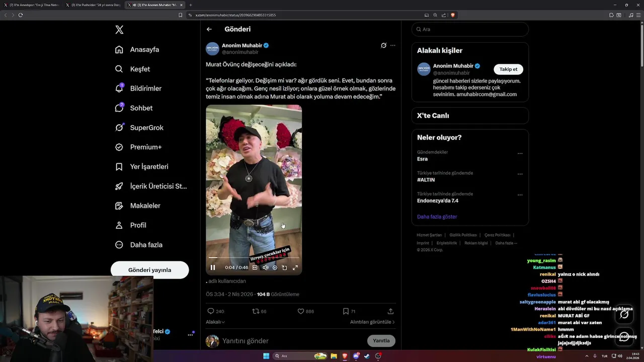Open İçerik Üreticisi Stüdyosu item

(x=151, y=186)
